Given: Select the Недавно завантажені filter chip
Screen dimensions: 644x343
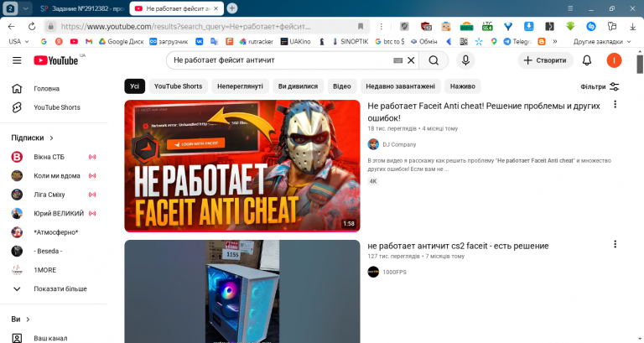Looking at the screenshot, I should point(401,86).
